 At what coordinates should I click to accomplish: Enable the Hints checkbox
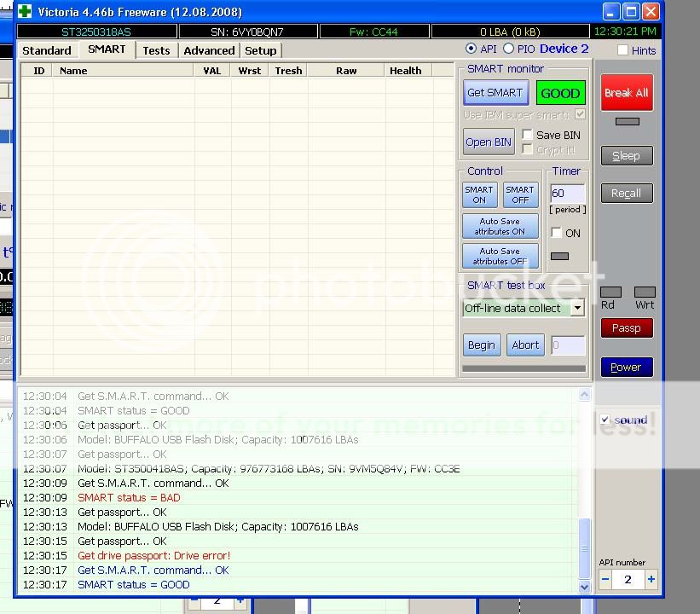tap(622, 50)
